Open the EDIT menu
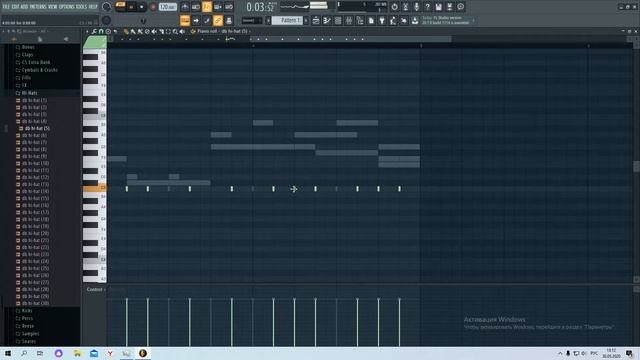 coord(16,7)
